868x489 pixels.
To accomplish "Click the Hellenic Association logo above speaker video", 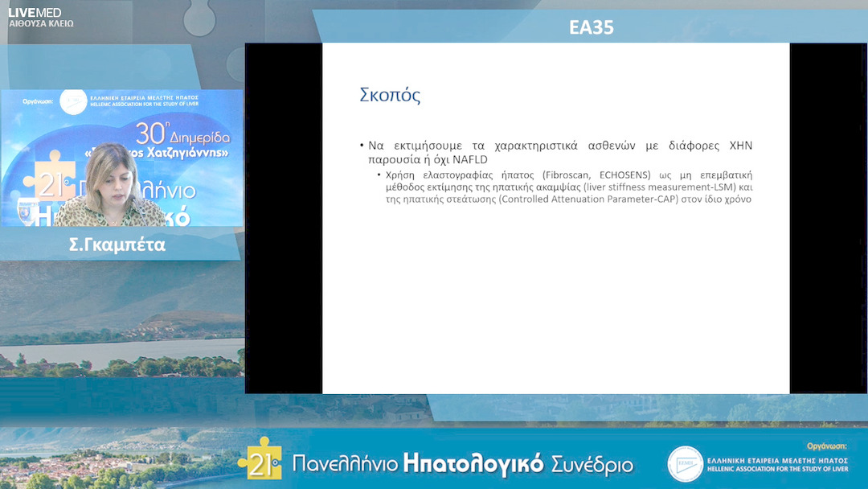I will [x=75, y=101].
